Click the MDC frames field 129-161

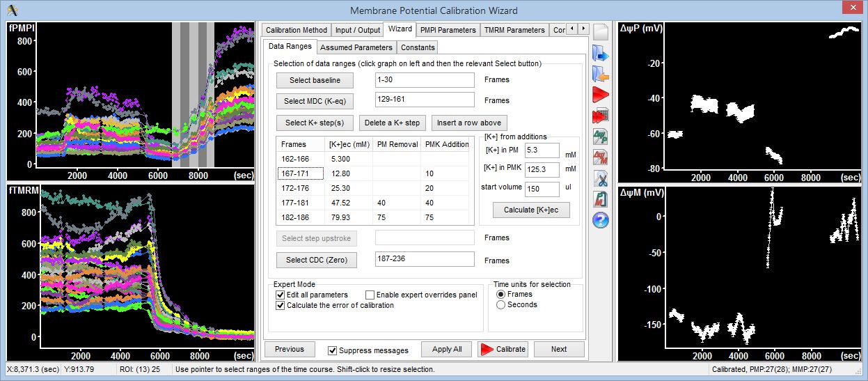click(425, 100)
